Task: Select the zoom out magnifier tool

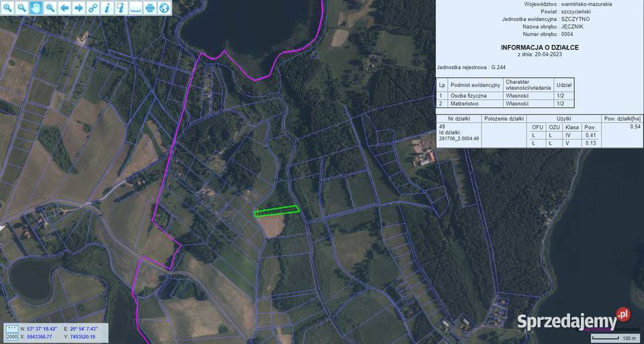Action: click(22, 7)
